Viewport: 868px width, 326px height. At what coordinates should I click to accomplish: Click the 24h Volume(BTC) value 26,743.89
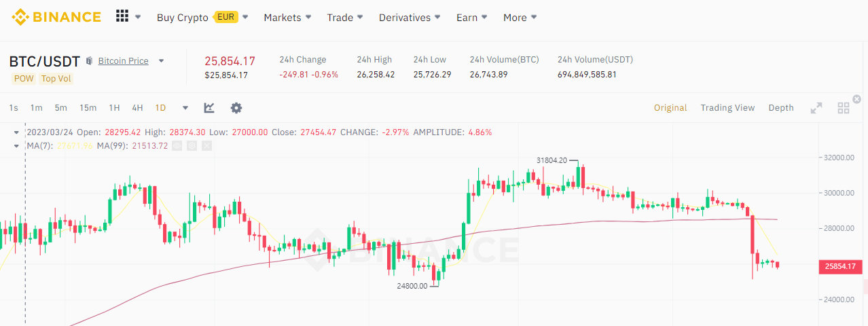coord(488,74)
